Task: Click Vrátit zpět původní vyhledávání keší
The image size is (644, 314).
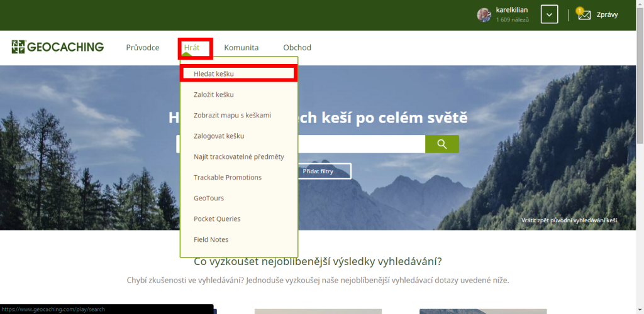Action: (569, 220)
